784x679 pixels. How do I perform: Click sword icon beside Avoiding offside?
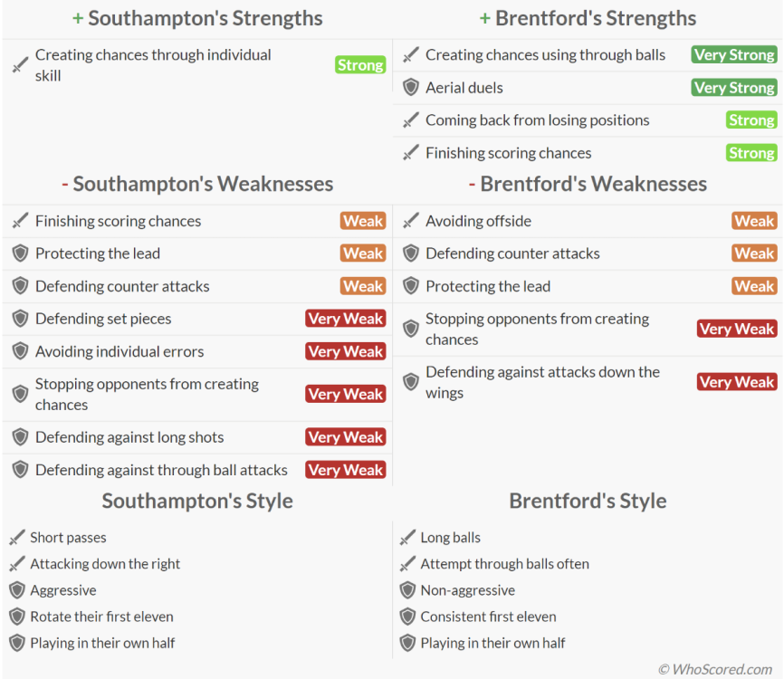click(410, 221)
